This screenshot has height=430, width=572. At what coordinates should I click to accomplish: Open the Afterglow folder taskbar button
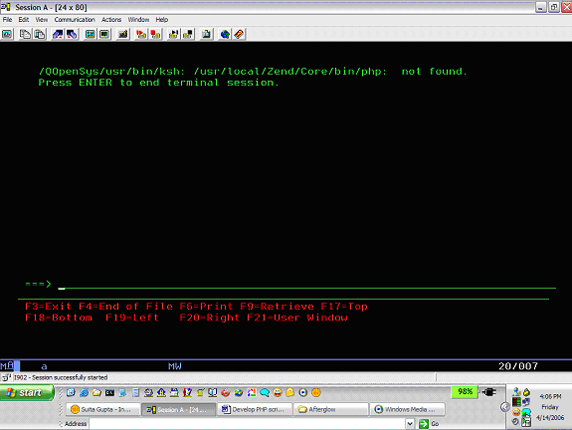331,409
